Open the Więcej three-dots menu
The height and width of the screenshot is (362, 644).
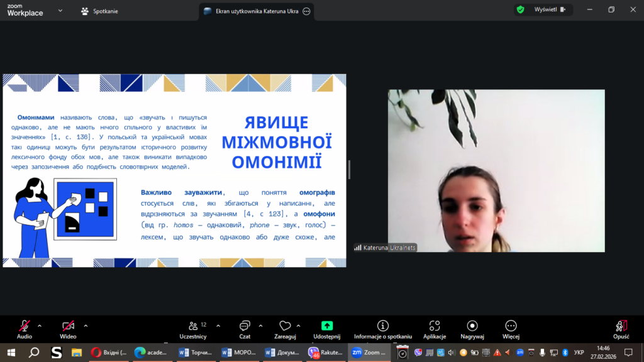(x=511, y=326)
